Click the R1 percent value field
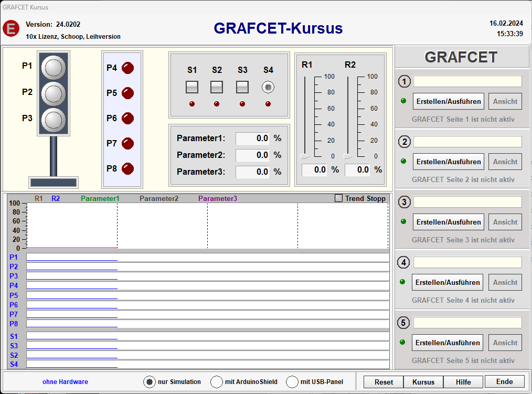The width and height of the screenshot is (532, 394). click(x=314, y=169)
